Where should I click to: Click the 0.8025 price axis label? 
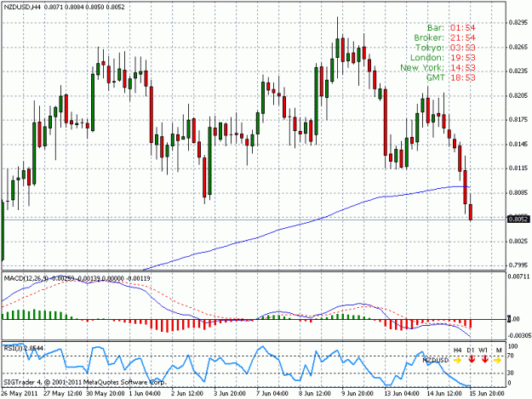click(518, 241)
